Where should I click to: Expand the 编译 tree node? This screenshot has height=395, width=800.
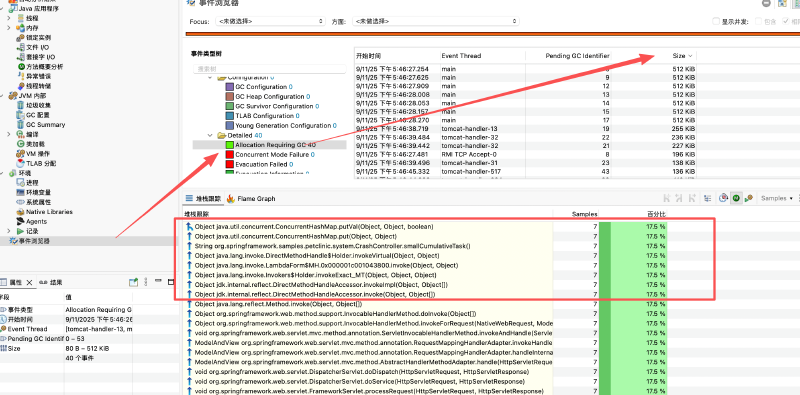(9, 134)
